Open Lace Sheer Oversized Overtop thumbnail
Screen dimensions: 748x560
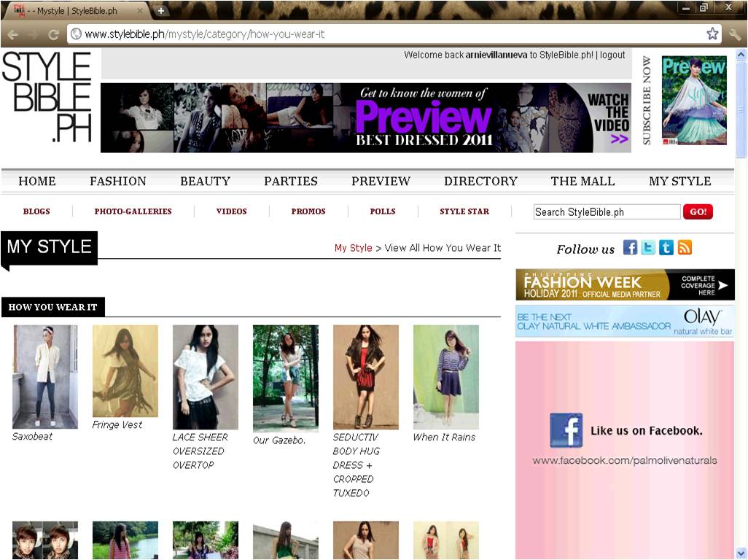(205, 377)
